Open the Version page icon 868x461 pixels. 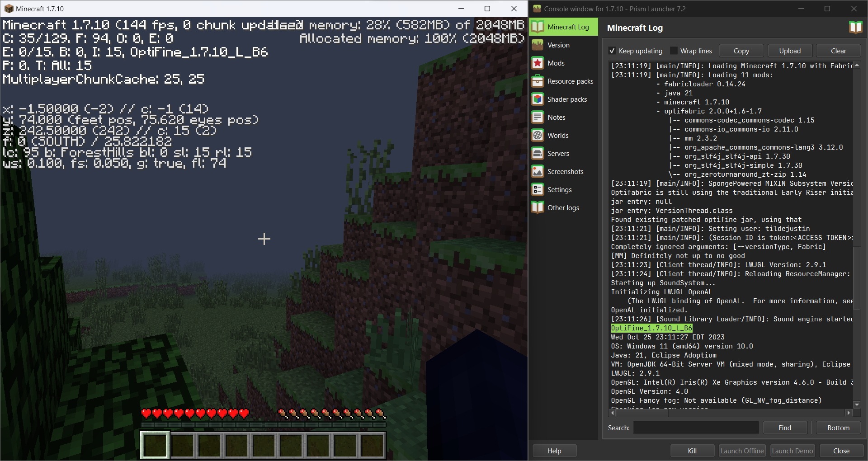(x=538, y=45)
